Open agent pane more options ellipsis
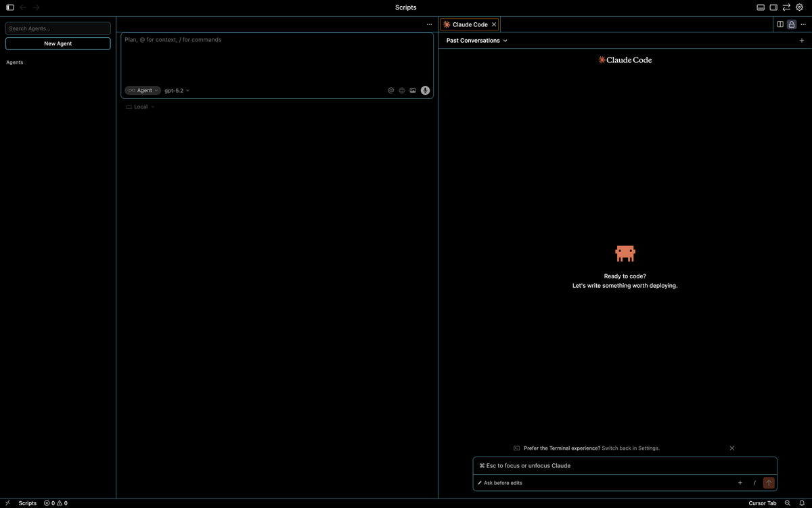Screen dimensions: 812x508 pos(429,24)
